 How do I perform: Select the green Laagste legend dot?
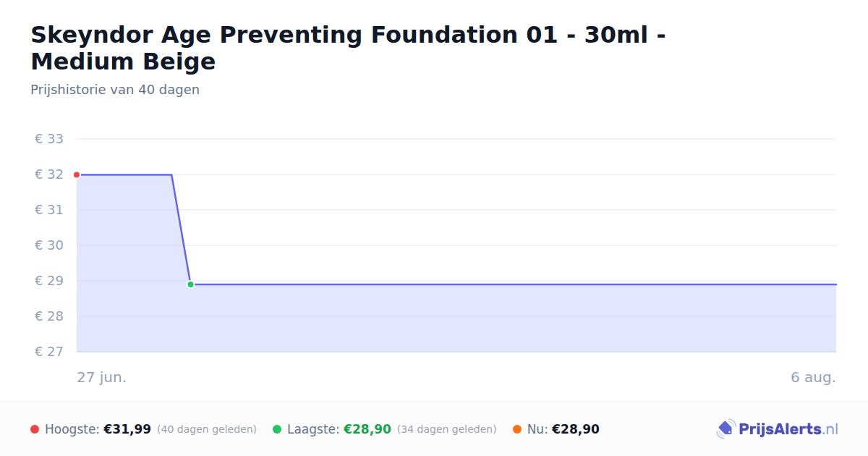pyautogui.click(x=277, y=429)
